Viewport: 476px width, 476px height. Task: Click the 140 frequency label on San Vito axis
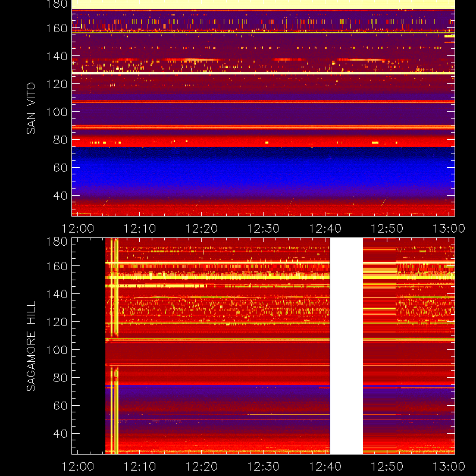pyautogui.click(x=57, y=56)
